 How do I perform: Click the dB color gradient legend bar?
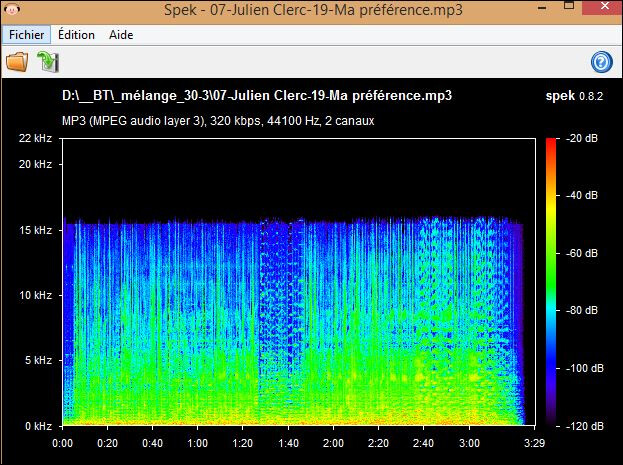pyautogui.click(x=551, y=282)
